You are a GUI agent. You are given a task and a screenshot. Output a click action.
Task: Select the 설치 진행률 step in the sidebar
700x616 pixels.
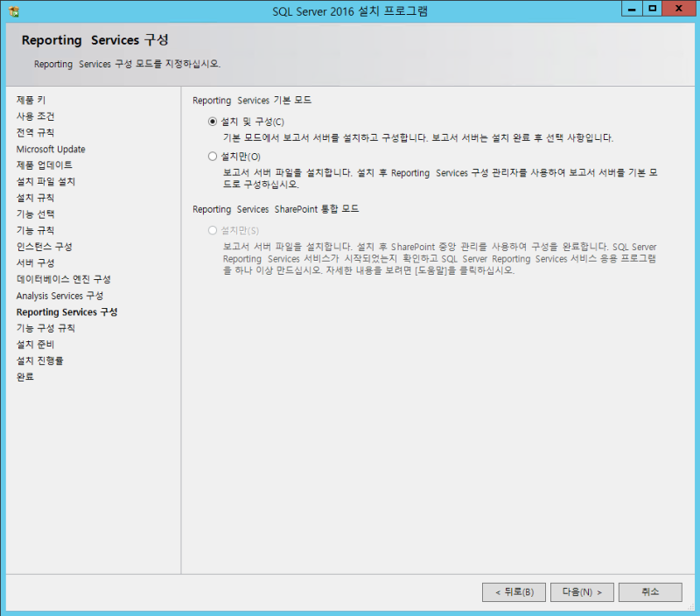click(39, 360)
